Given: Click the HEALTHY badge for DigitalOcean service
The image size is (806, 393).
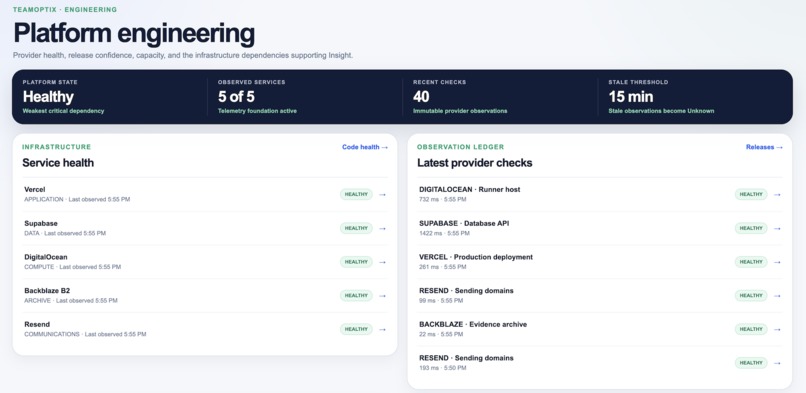Looking at the screenshot, I should pyautogui.click(x=356, y=262).
